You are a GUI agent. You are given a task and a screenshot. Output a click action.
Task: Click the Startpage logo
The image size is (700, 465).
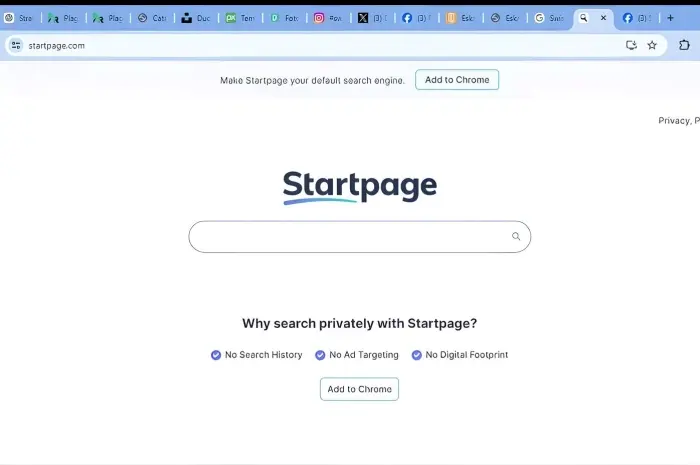[360, 187]
